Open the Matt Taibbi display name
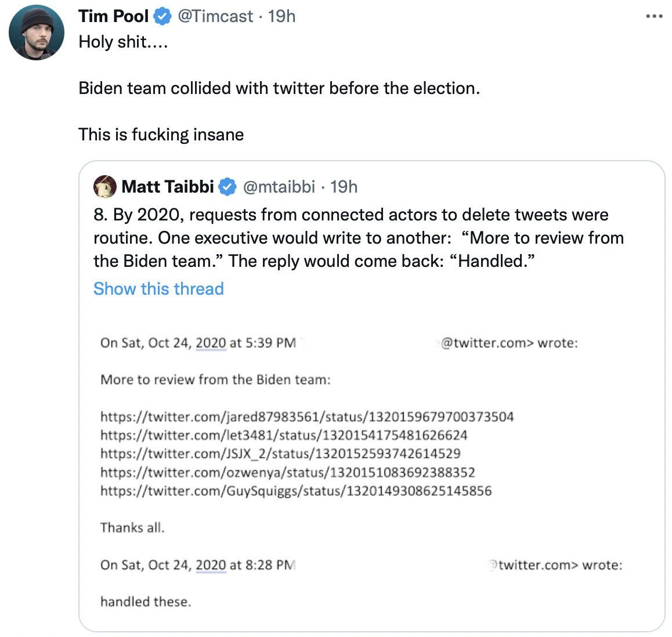Viewport: 672px width, 637px height. tap(168, 187)
